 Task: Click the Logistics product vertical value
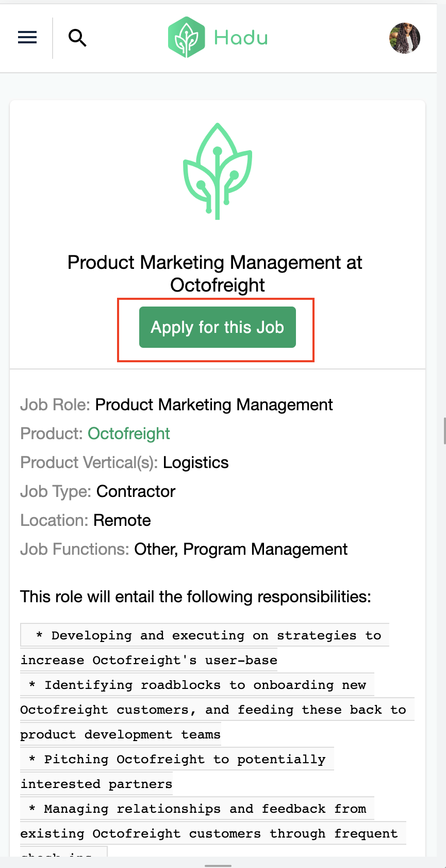tap(195, 462)
